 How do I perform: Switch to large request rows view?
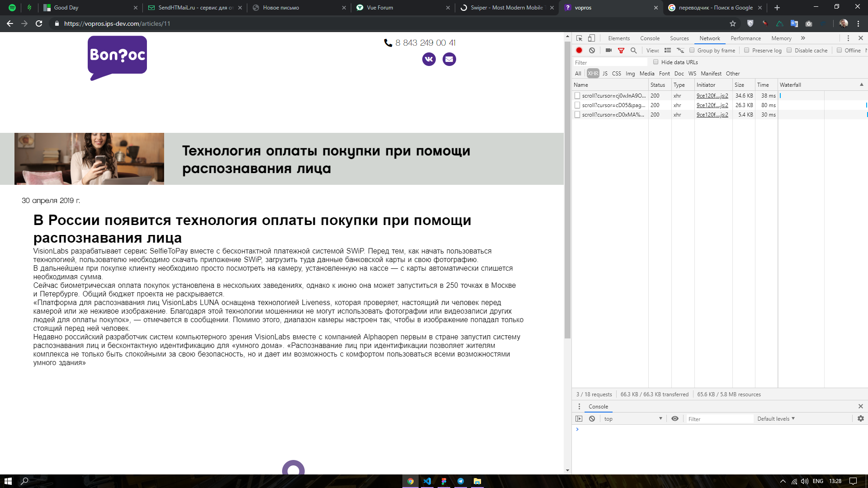coord(668,51)
